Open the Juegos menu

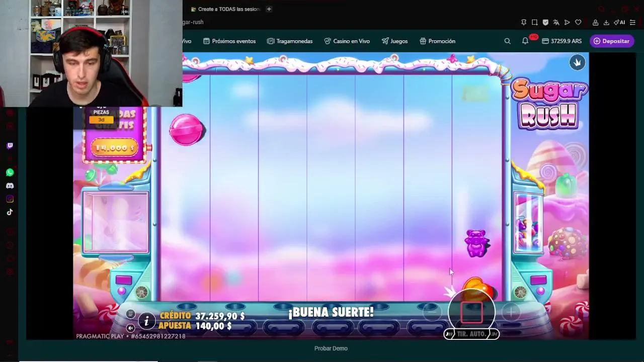point(395,41)
